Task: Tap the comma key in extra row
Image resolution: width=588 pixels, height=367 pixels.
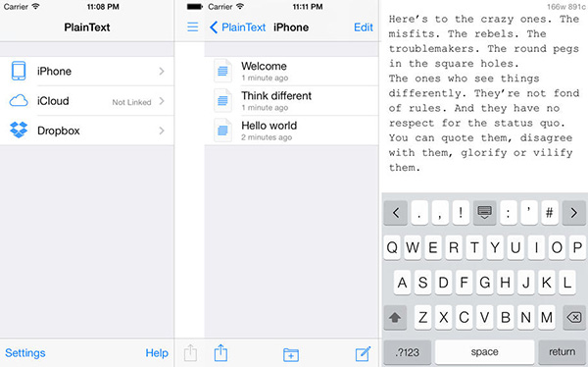Action: (x=440, y=213)
